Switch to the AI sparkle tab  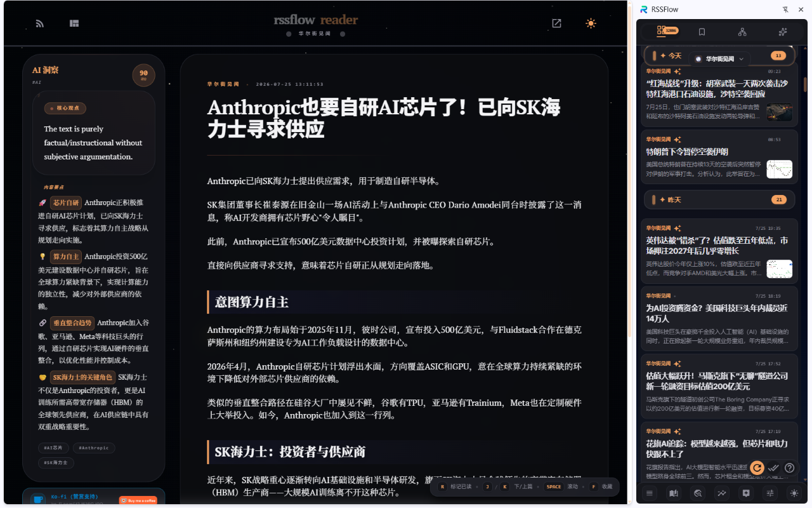782,32
